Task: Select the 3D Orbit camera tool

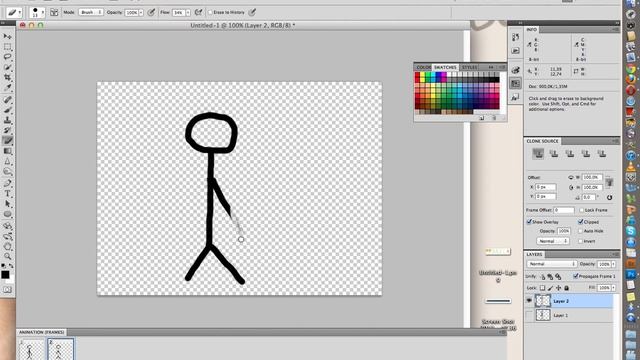Action: [x=7, y=236]
